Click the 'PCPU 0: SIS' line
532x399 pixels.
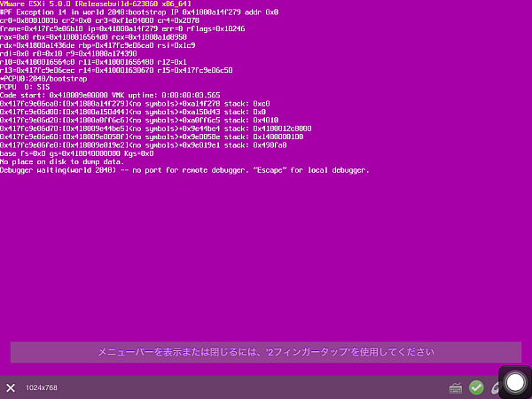tap(25, 87)
